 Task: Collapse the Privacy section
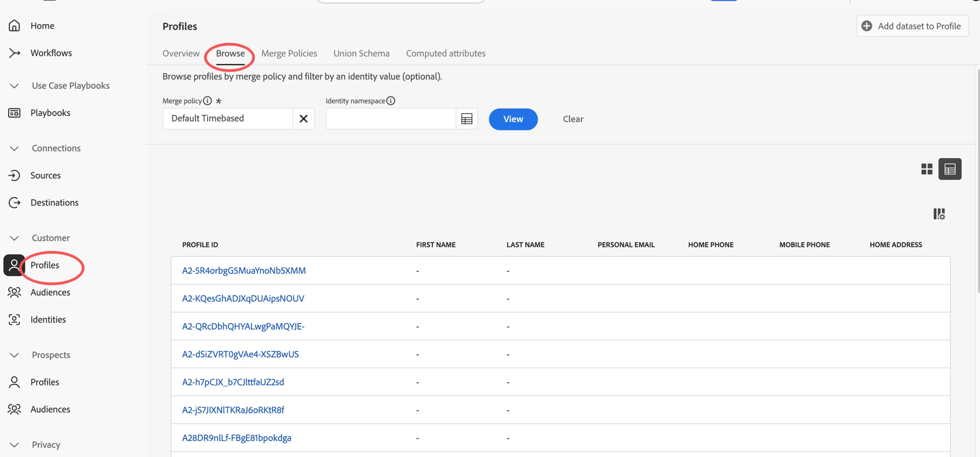click(14, 445)
